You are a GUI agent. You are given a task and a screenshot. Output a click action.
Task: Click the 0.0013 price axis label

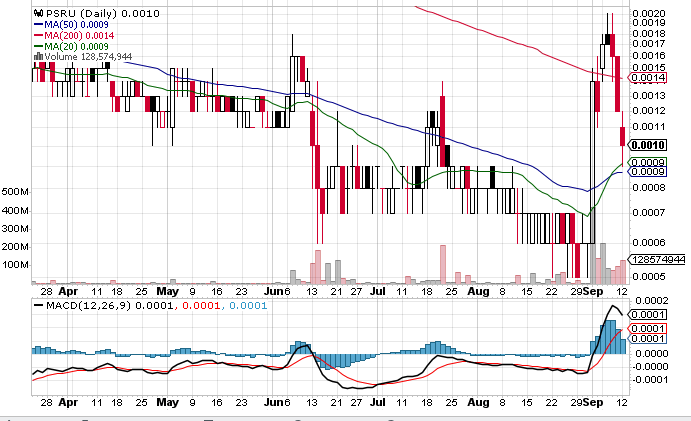pos(649,96)
